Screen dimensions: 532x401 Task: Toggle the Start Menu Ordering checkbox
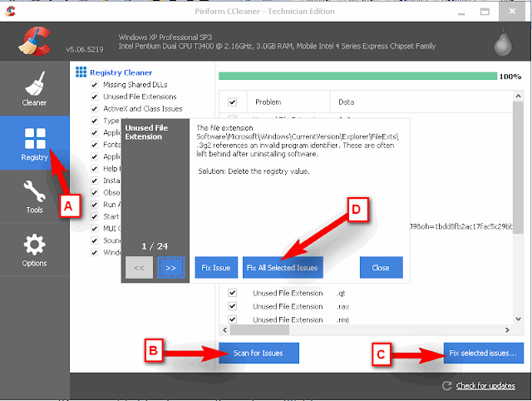coord(94,216)
